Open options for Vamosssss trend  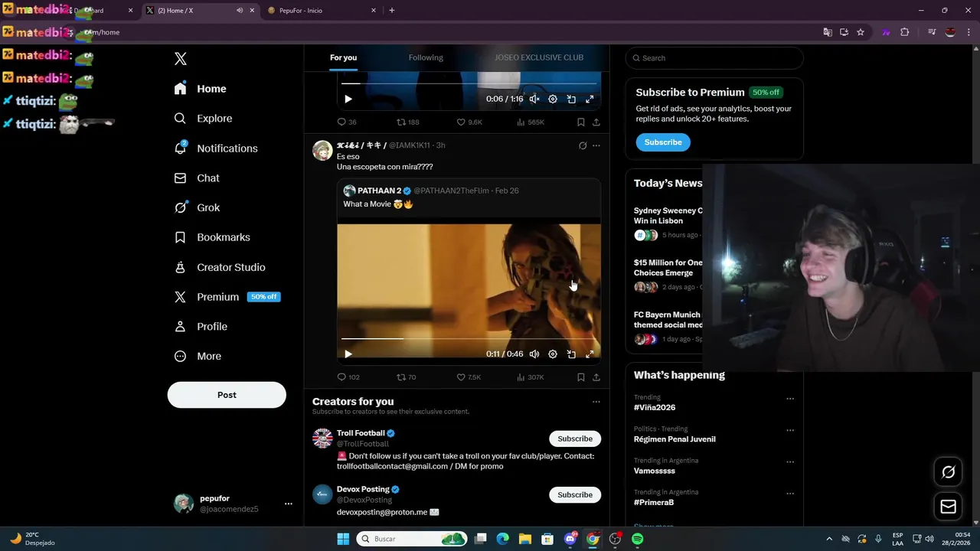[x=790, y=462]
